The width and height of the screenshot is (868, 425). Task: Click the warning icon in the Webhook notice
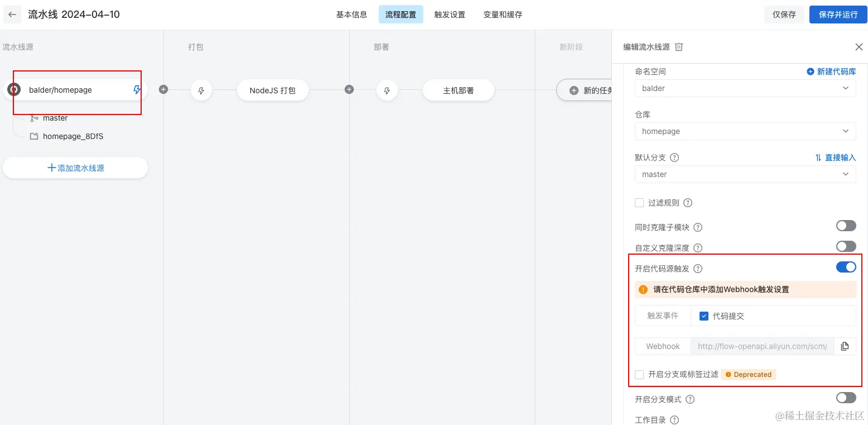(x=643, y=289)
